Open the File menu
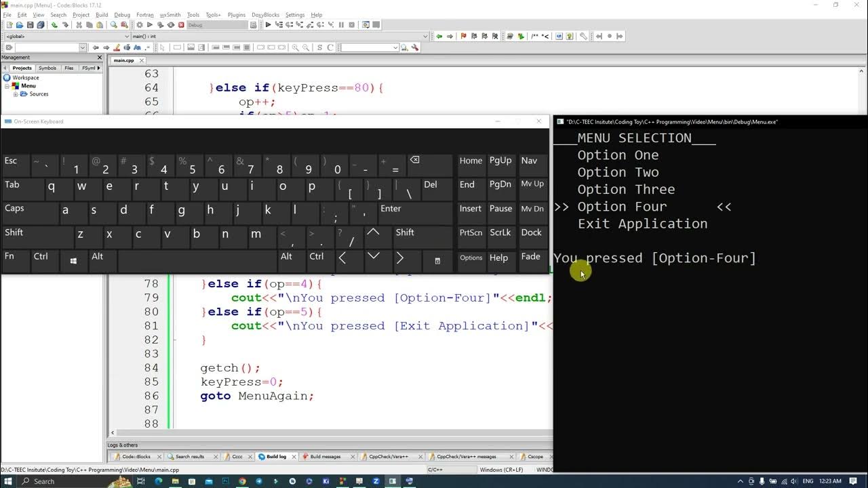The height and width of the screenshot is (488, 868). tap(7, 14)
